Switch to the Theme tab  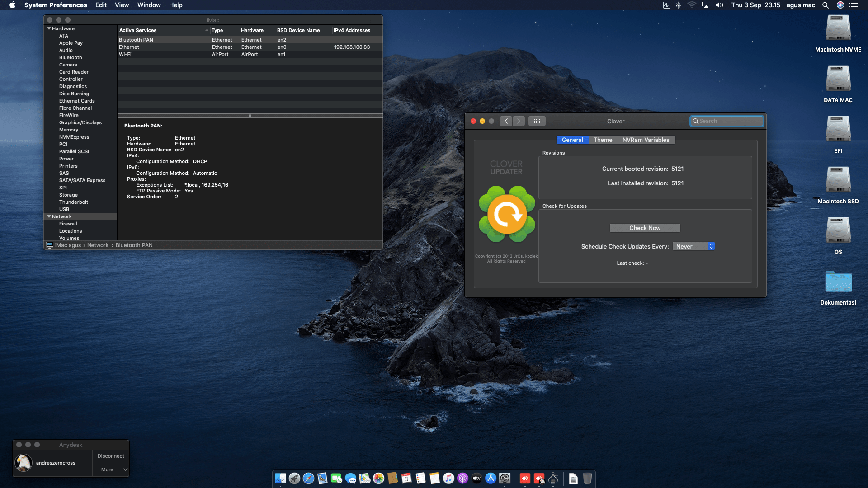[603, 140]
